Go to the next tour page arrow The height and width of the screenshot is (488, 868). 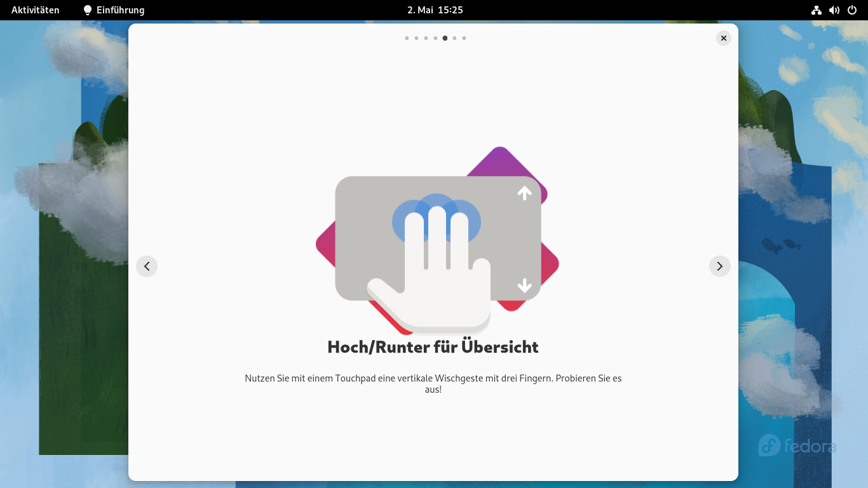pos(719,266)
